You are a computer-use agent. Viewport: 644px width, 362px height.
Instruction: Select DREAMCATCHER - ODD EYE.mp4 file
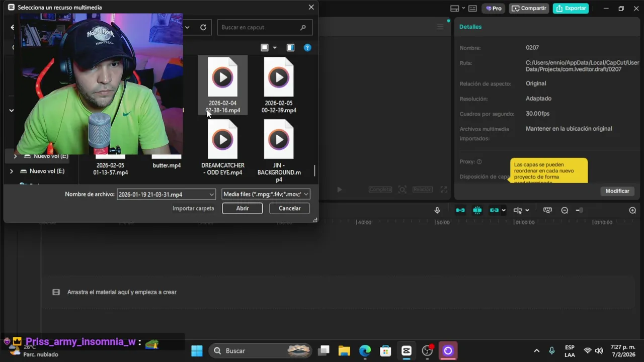pos(222,148)
